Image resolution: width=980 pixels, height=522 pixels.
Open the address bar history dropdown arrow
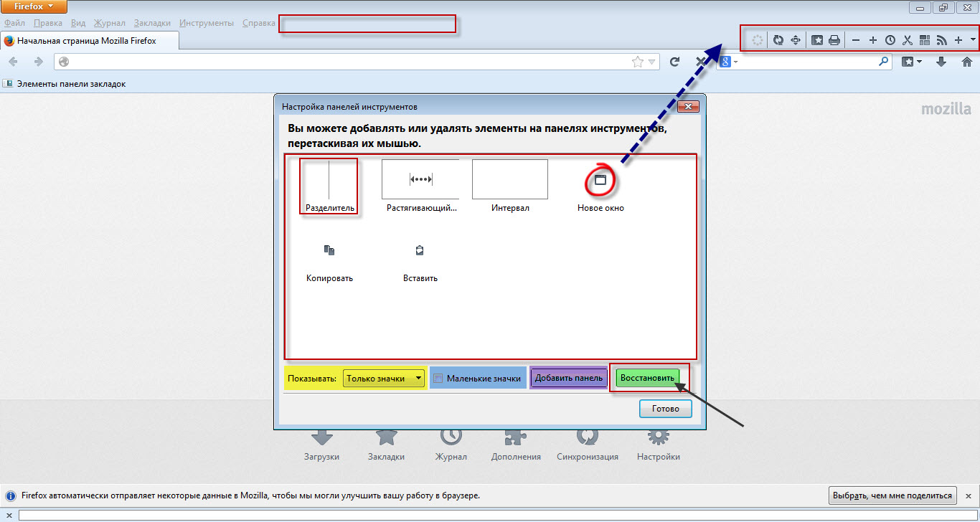[651, 62]
